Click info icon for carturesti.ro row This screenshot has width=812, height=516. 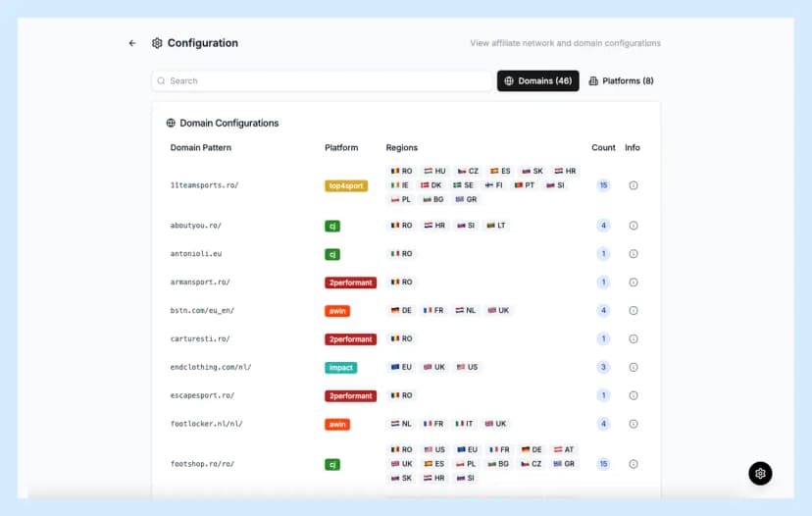pyautogui.click(x=634, y=339)
